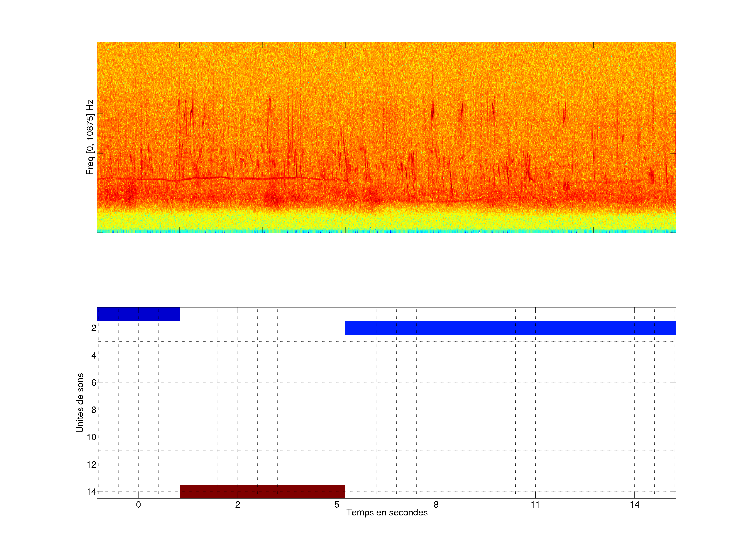Click the dark blue bar at unit 1
Viewport: 747px width, 560px height.
[x=138, y=314]
